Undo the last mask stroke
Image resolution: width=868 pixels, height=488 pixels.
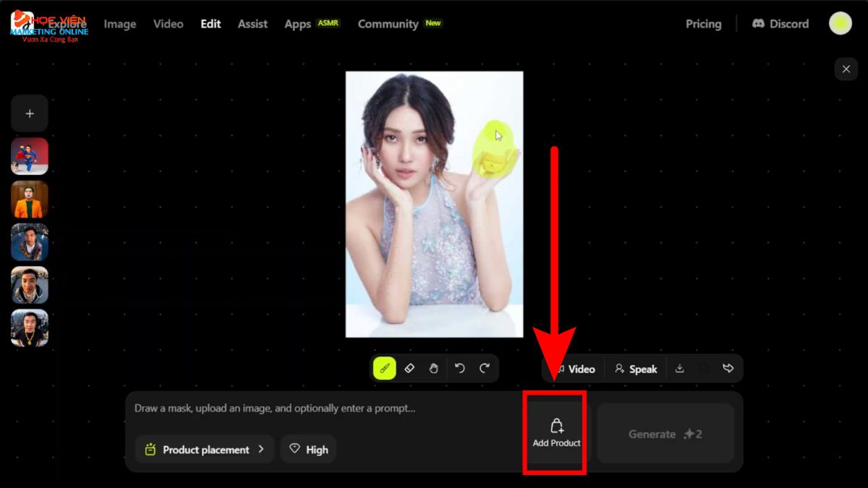point(460,368)
